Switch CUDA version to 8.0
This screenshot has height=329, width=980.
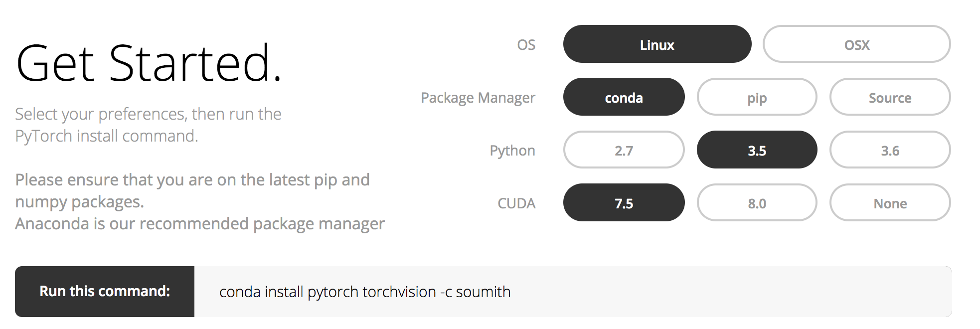point(757,203)
